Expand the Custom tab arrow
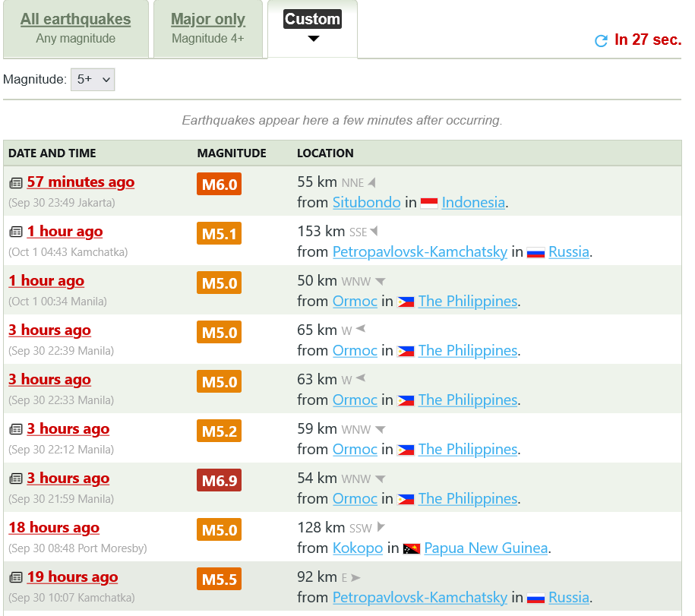This screenshot has height=616, width=695. coord(313,39)
